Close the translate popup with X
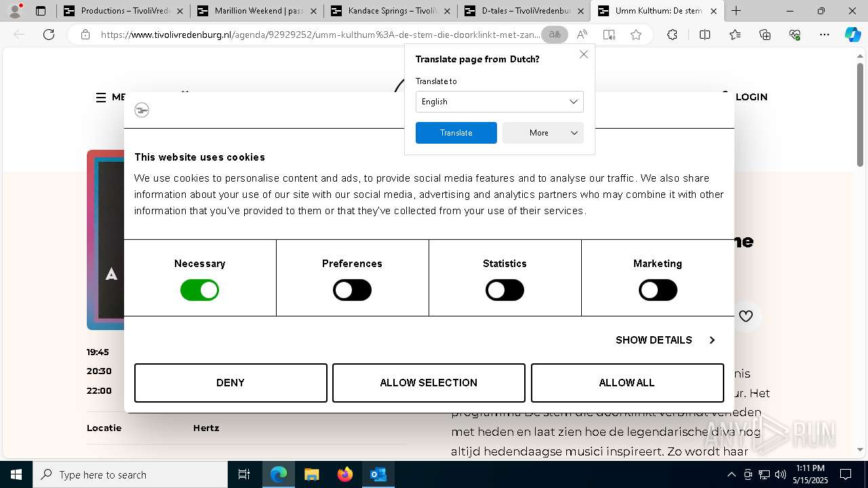The height and width of the screenshot is (488, 868). coord(584,54)
